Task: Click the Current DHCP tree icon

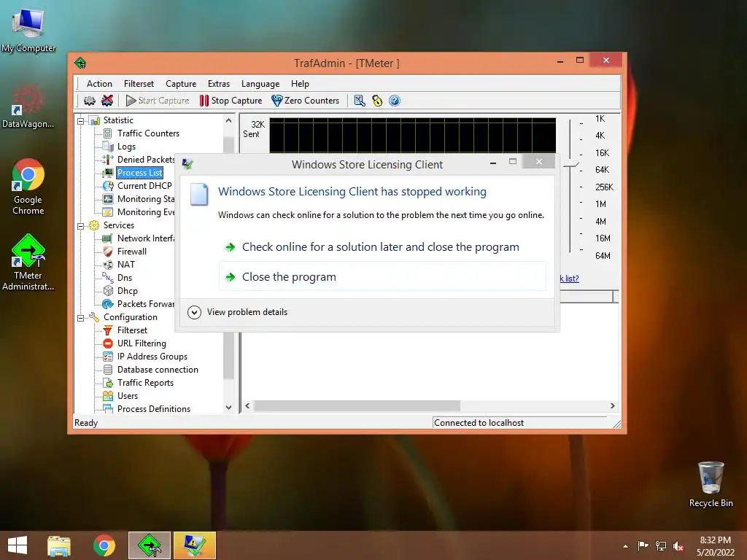Action: [x=108, y=186]
